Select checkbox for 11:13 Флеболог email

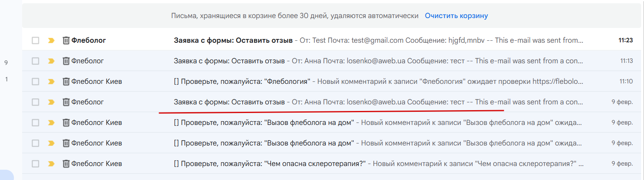click(36, 61)
